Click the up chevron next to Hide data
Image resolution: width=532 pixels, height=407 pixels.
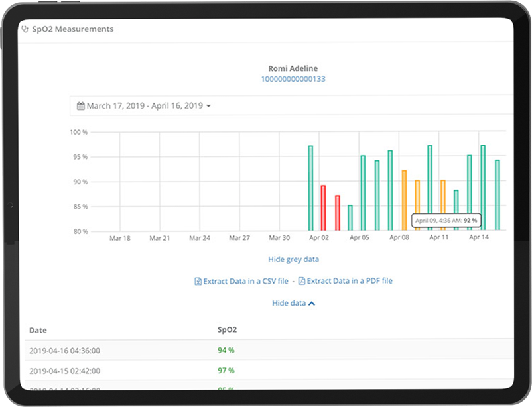point(312,303)
